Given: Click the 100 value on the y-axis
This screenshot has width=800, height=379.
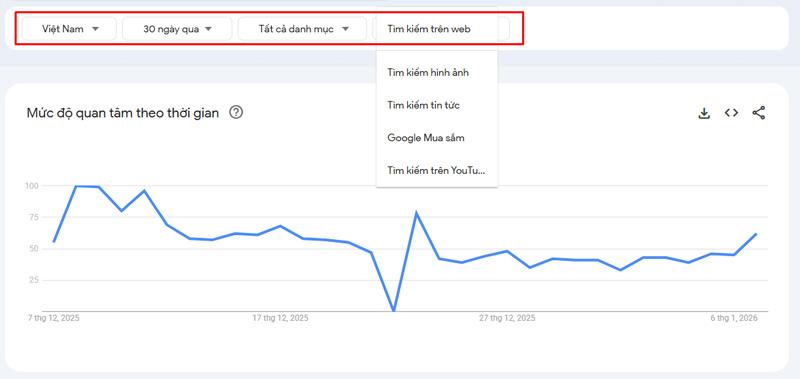Looking at the screenshot, I should [x=31, y=186].
